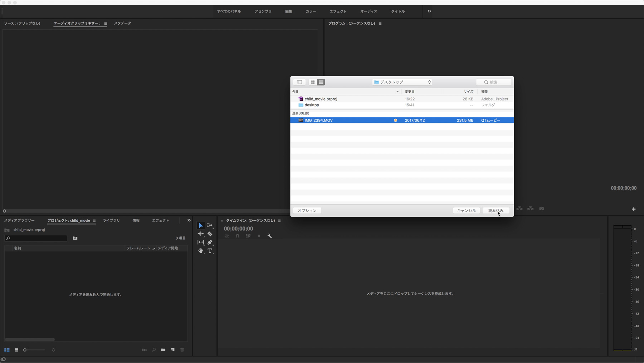Adjust the thumbnail zoom slider

click(x=34, y=350)
